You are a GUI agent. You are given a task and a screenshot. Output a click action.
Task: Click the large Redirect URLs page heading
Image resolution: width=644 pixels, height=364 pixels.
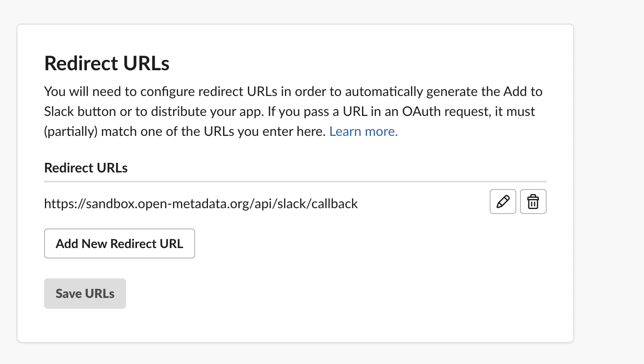click(107, 64)
